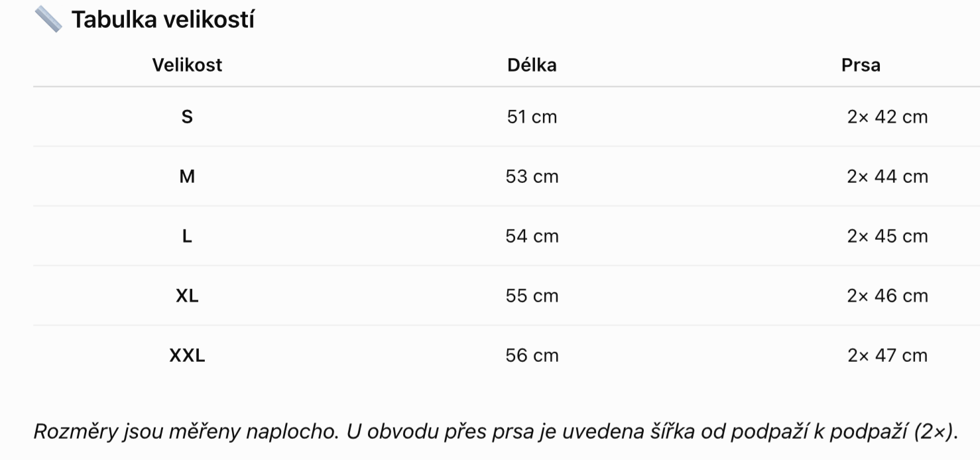980x460 pixels.
Task: Select the XL size row label
Action: tap(187, 296)
